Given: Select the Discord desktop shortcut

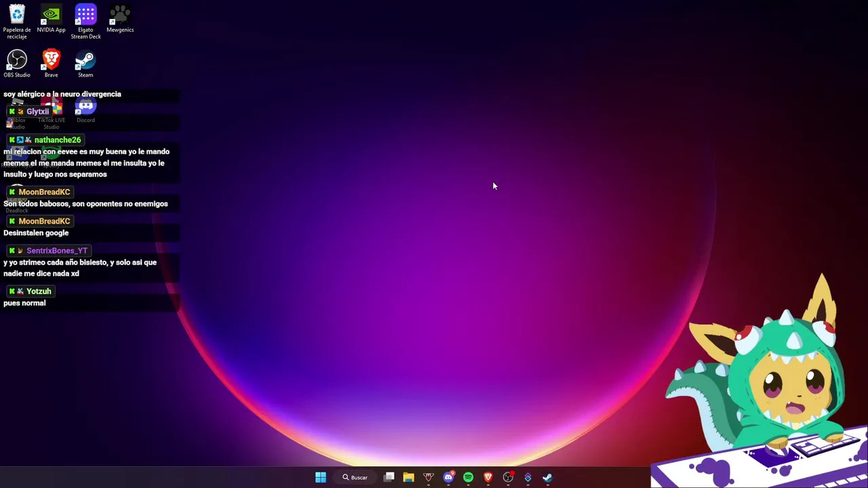Looking at the screenshot, I should click(x=85, y=110).
